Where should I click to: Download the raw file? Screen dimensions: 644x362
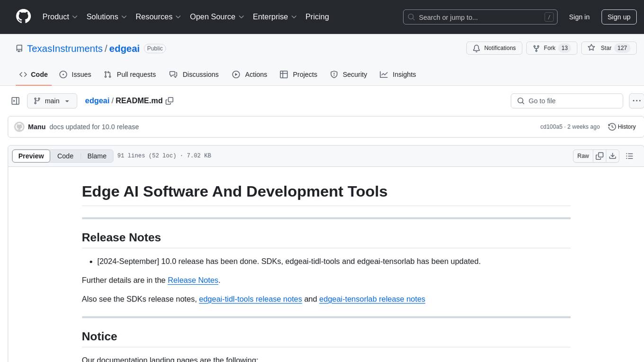click(613, 156)
